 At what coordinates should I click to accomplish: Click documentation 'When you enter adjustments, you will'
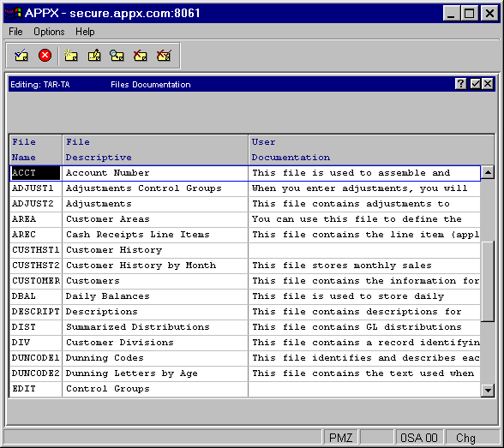pos(359,188)
